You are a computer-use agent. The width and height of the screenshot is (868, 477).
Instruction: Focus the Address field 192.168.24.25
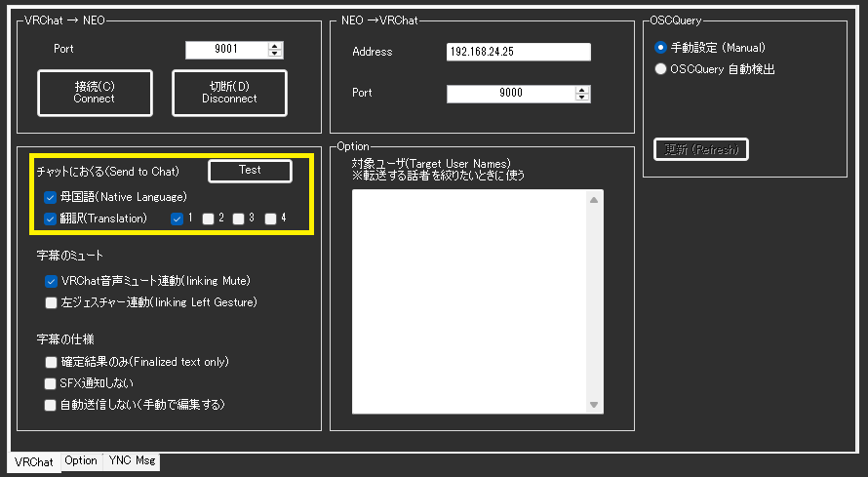[x=519, y=52]
